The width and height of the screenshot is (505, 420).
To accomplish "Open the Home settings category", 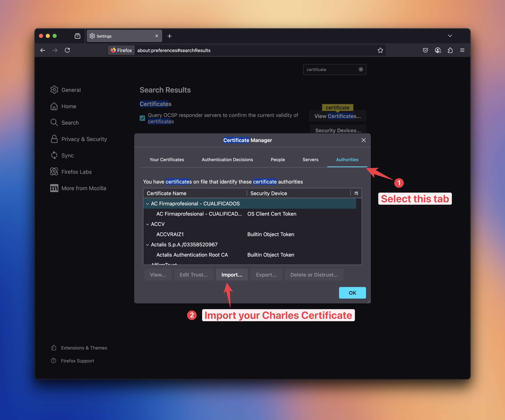I will coord(63,106).
